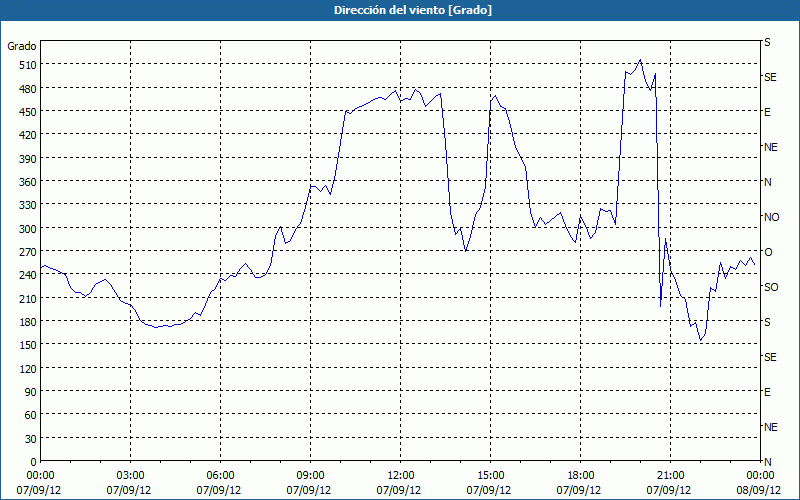Click the 07/09/12 date under 12:00
The height and width of the screenshot is (500, 800).
[399, 490]
